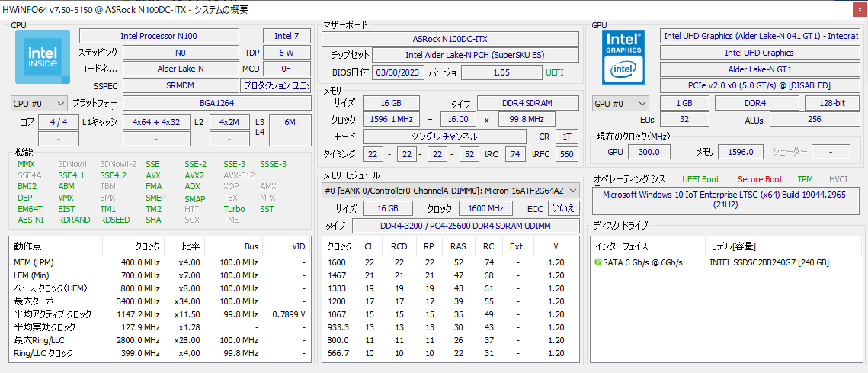Click the SHA feature label

(x=153, y=220)
